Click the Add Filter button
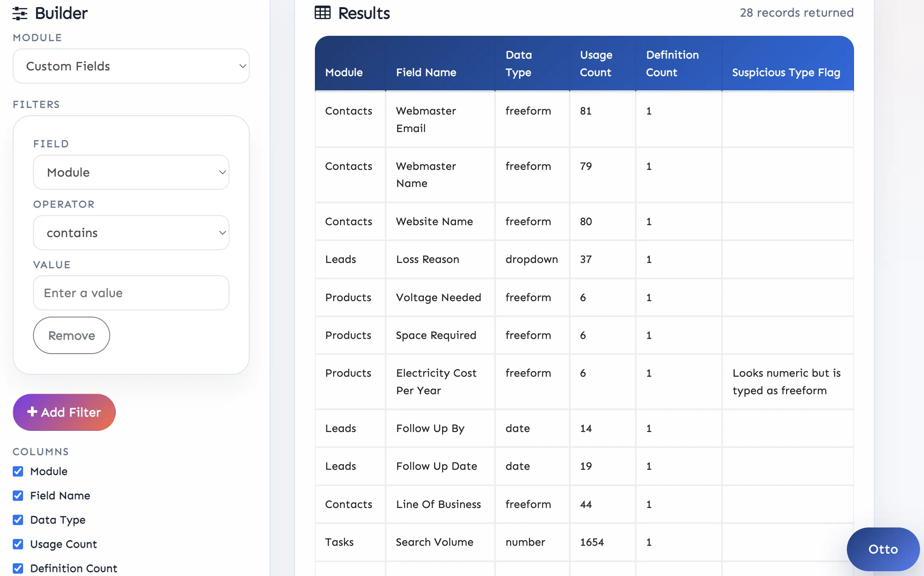 pos(64,412)
